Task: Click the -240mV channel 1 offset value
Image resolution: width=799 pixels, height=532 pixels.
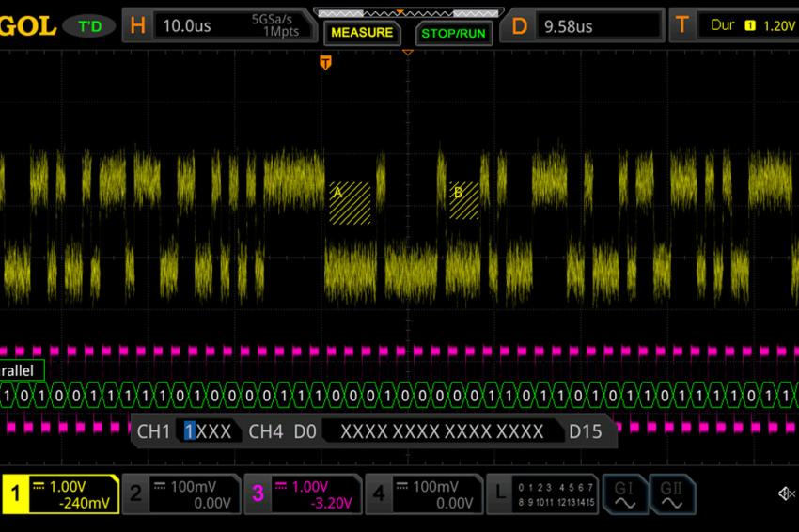Action: [84, 504]
